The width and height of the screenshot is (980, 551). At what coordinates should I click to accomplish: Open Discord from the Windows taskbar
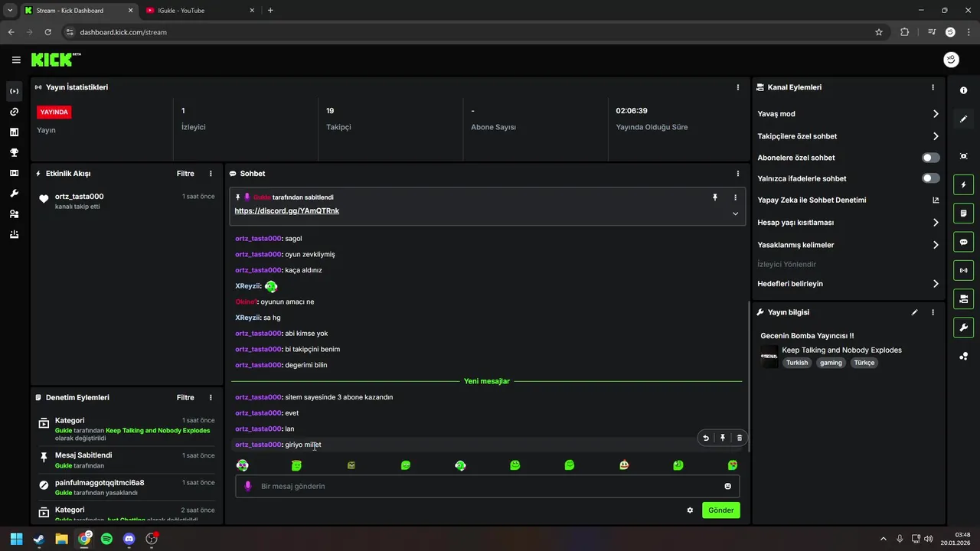pyautogui.click(x=129, y=539)
